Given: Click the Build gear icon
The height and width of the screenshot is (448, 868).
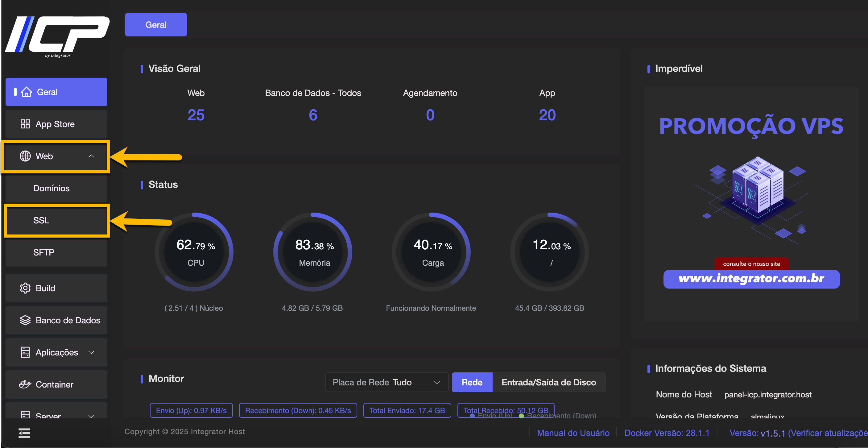Looking at the screenshot, I should coord(25,288).
